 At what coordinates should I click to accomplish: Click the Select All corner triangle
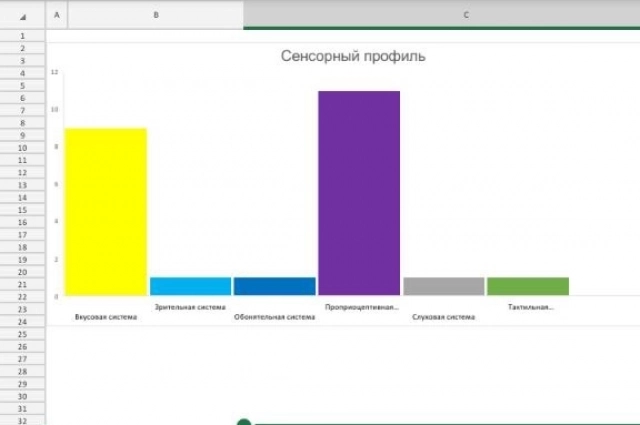[x=23, y=16]
